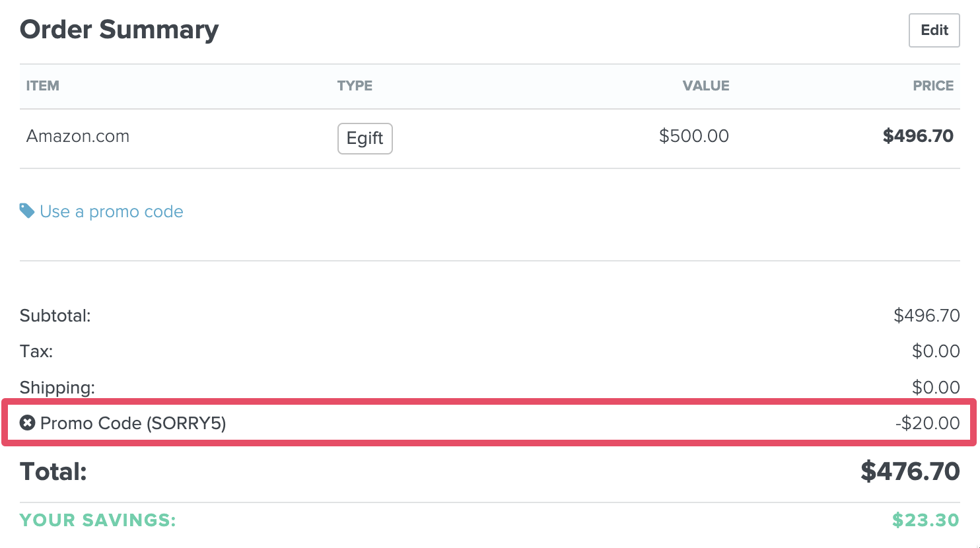This screenshot has width=980, height=548.
Task: Click the Shipping label
Action: click(x=57, y=387)
